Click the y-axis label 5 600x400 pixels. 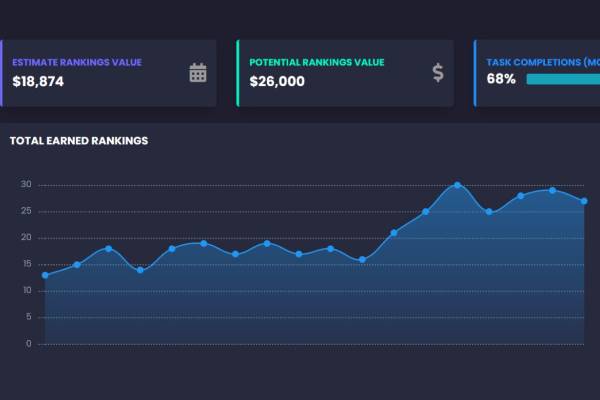coord(29,317)
